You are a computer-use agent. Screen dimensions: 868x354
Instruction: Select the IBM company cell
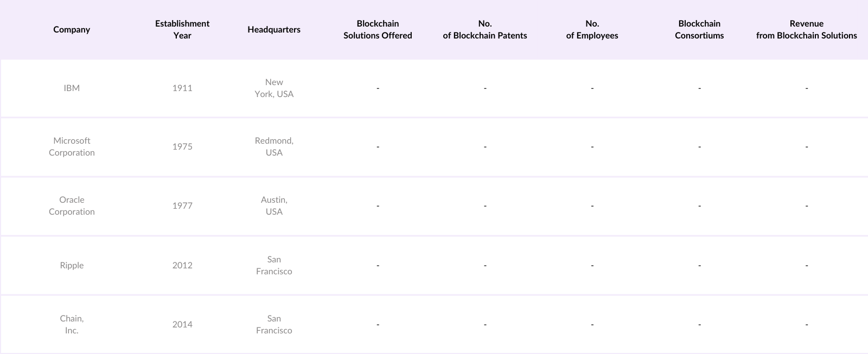(72, 88)
